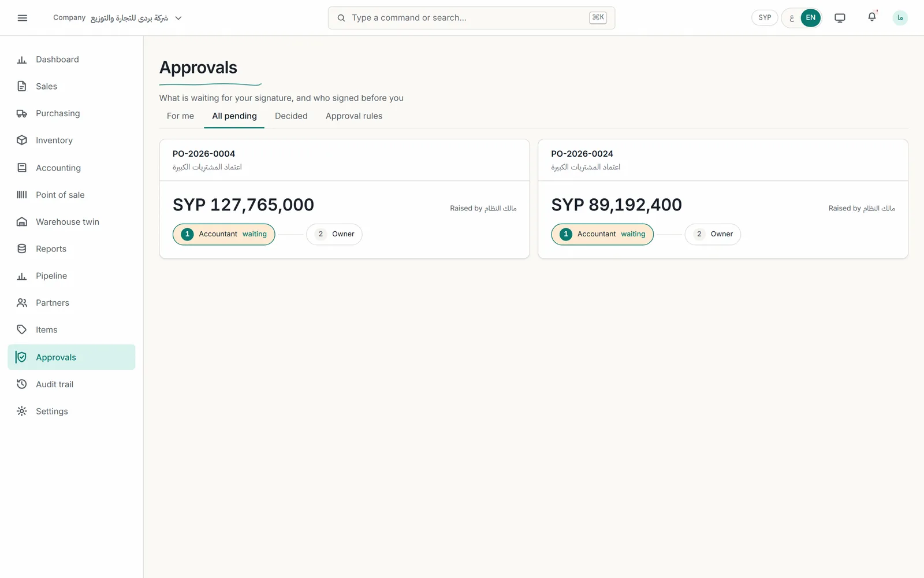Screen dimensions: 924x578
Task: Click the Pipeline chart icon
Action: 22,276
